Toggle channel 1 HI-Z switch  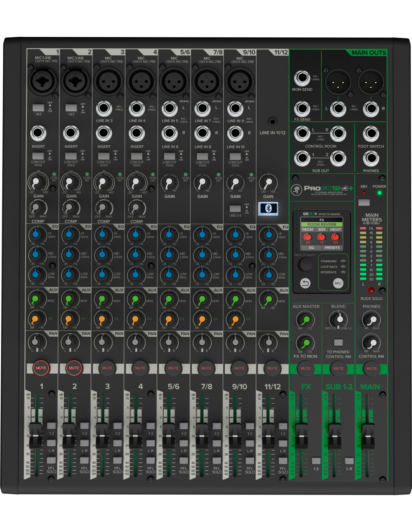38,108
